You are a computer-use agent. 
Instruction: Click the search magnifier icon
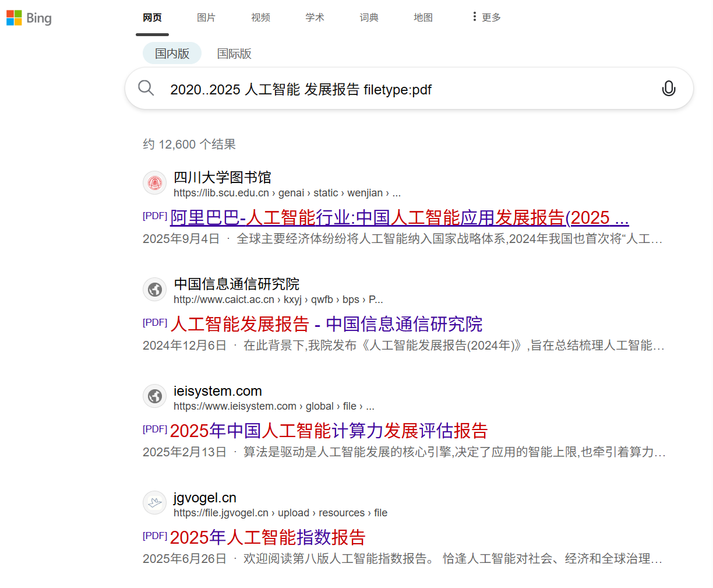(x=146, y=89)
